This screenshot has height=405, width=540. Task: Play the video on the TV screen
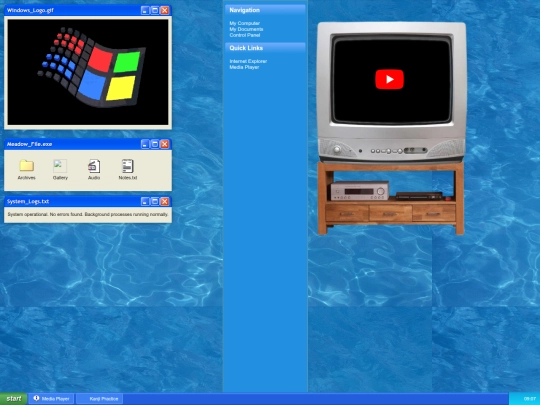[x=390, y=79]
